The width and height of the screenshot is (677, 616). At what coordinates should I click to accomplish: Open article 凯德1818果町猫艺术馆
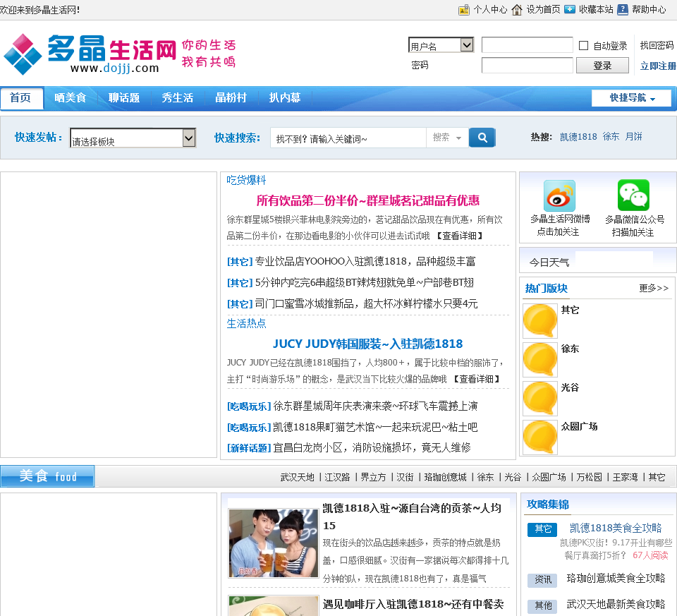tap(375, 427)
